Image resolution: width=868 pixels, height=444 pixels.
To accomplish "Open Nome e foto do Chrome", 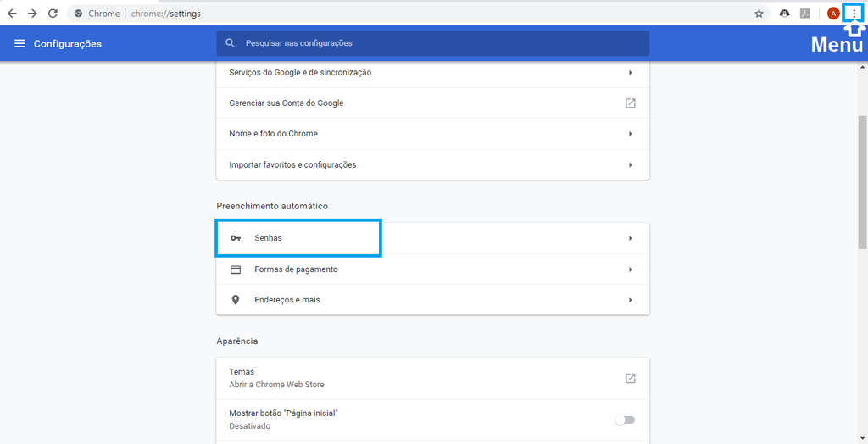I will pos(433,134).
